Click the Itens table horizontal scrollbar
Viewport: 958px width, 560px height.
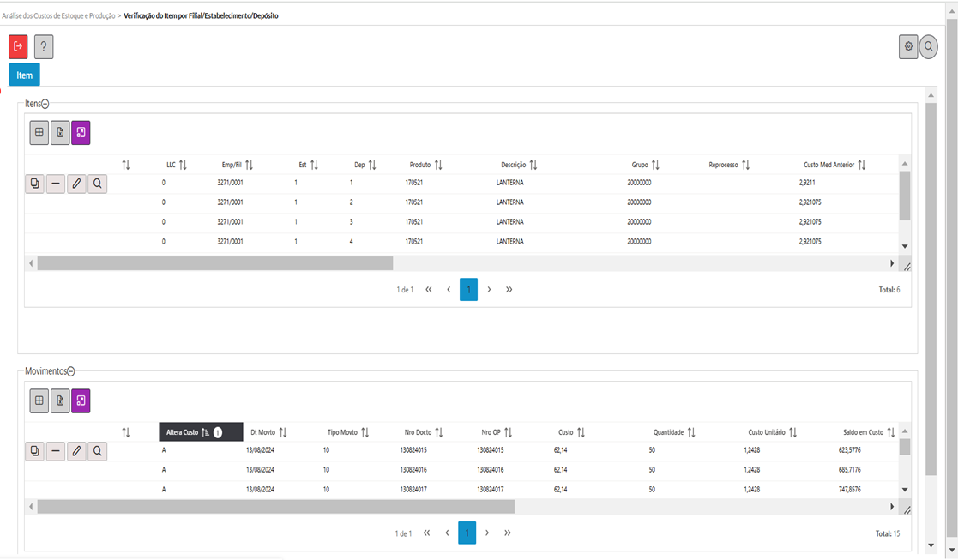[x=214, y=263]
